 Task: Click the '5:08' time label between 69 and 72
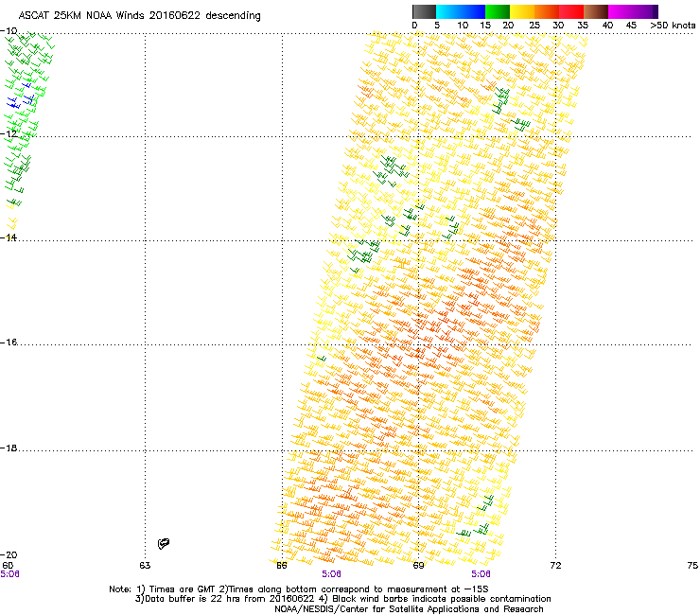[x=481, y=574]
